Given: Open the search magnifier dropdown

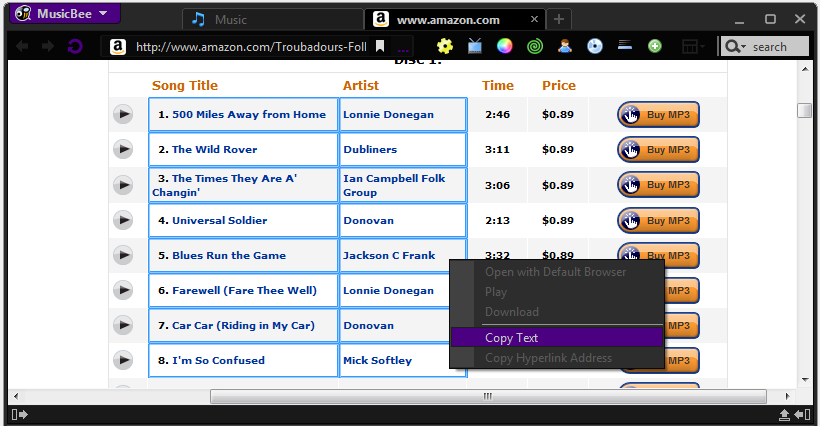Looking at the screenshot, I should [x=735, y=47].
